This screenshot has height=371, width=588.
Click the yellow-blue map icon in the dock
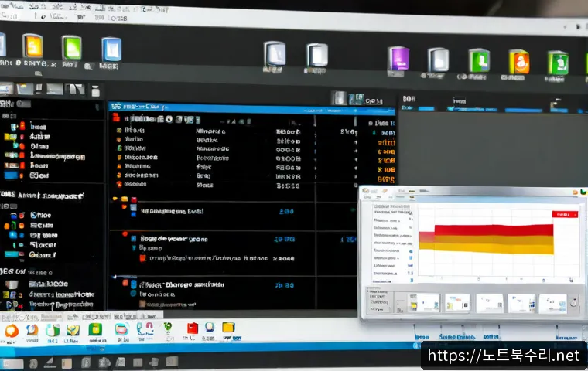click(x=73, y=330)
